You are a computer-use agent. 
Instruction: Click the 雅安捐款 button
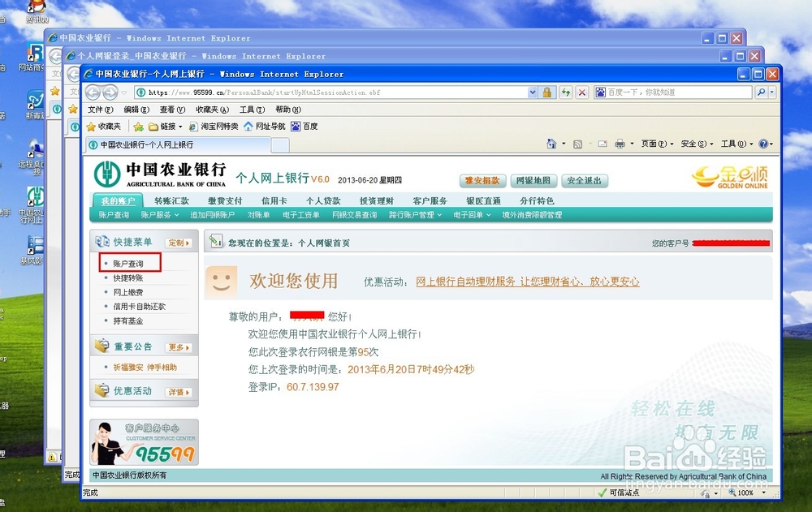coord(482,181)
